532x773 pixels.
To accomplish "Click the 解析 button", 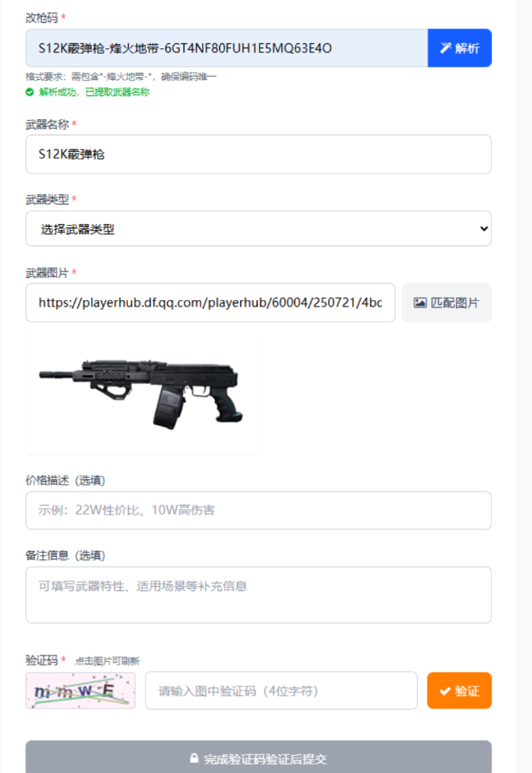I will pyautogui.click(x=459, y=48).
